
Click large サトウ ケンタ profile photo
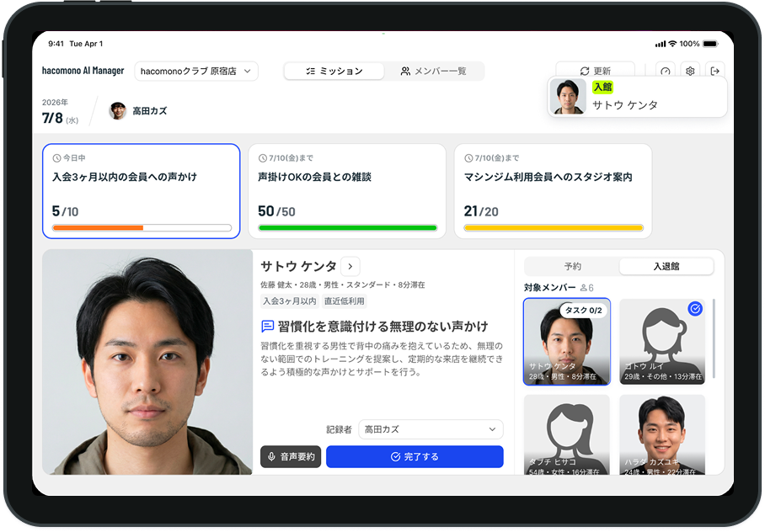[x=147, y=362]
